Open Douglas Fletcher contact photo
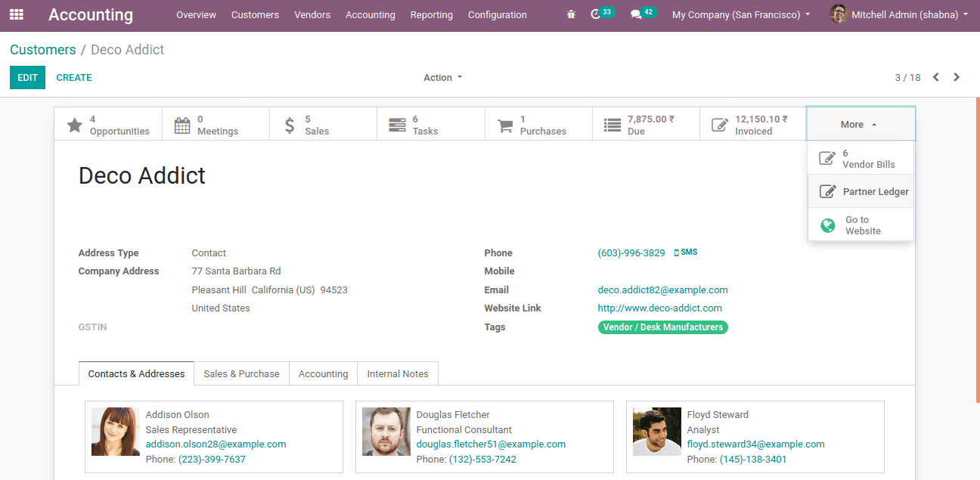Image resolution: width=980 pixels, height=480 pixels. click(x=386, y=432)
